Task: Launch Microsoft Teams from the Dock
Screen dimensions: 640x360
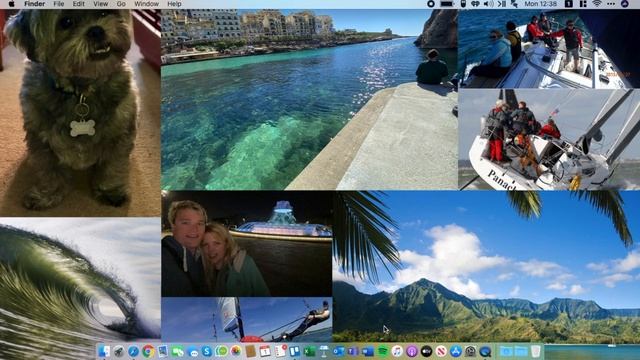Action: (x=353, y=351)
